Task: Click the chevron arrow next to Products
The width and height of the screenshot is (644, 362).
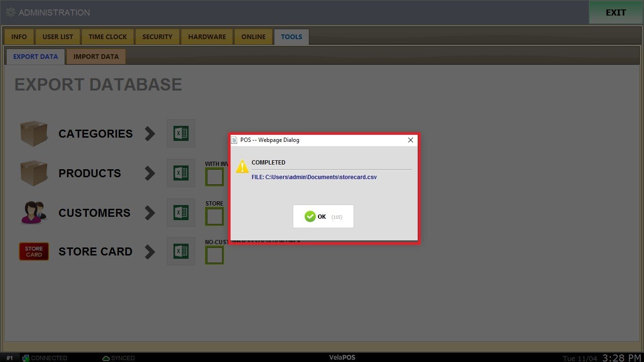Action: click(150, 173)
